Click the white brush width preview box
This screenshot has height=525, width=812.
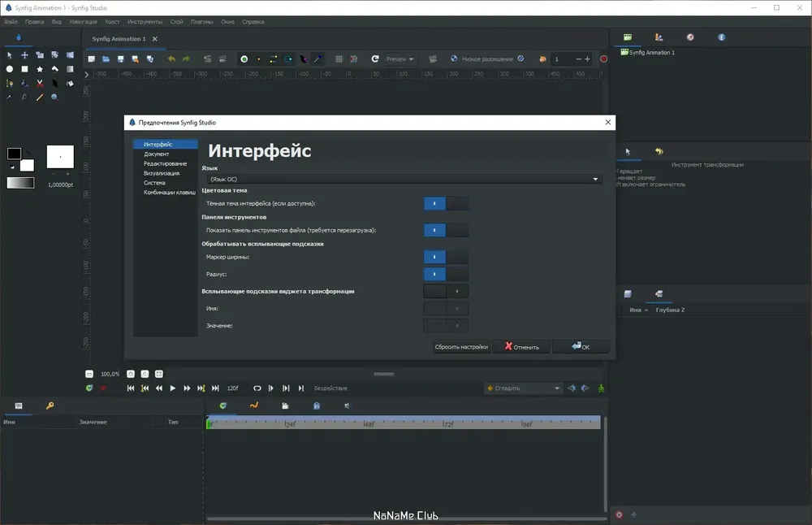(60, 157)
